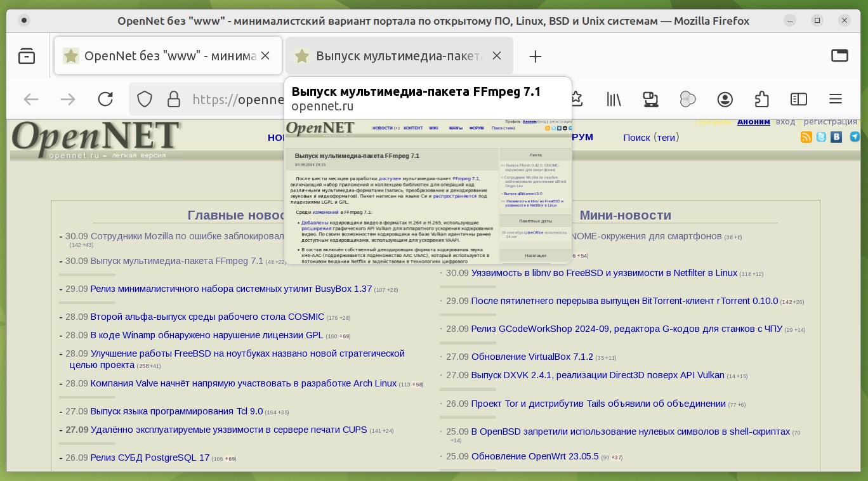Open the OpenNet RSS feed icon
Viewport: 868px width, 481px height.
tap(806, 137)
